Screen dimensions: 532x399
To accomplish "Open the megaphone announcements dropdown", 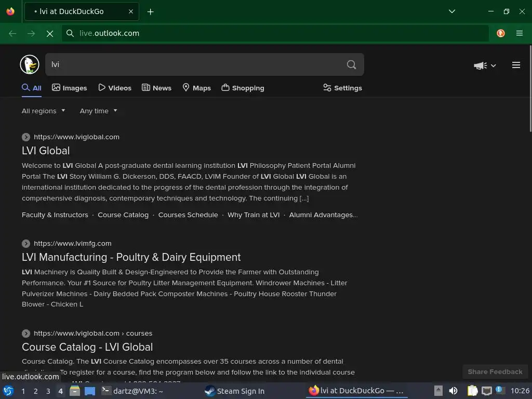I will click(x=485, y=65).
